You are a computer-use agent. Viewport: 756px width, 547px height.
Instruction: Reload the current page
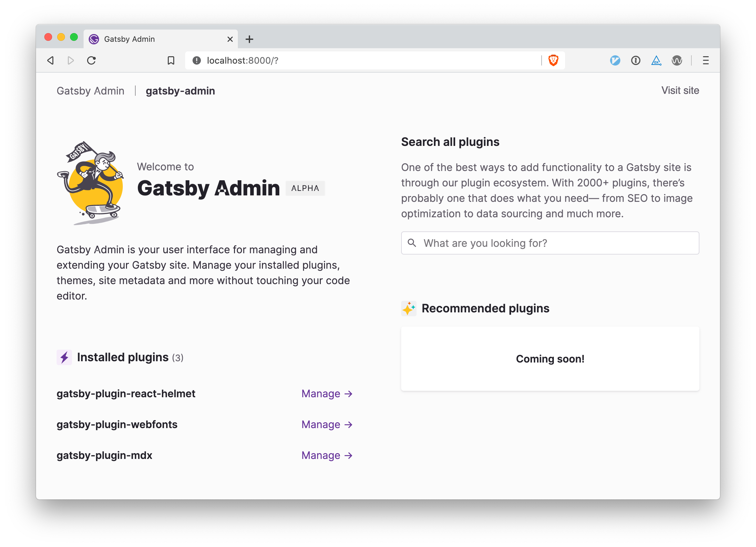coord(91,60)
